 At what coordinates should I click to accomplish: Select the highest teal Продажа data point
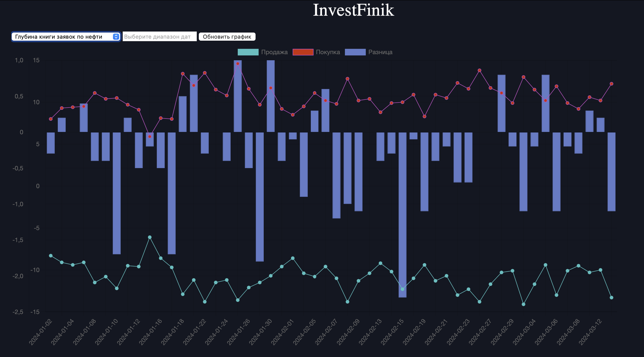pos(150,237)
